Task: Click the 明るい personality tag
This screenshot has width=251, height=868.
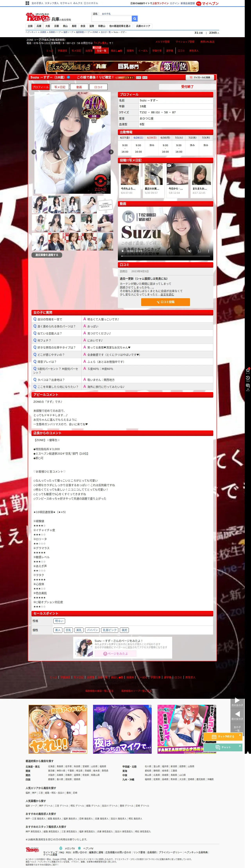Action: click(x=59, y=621)
